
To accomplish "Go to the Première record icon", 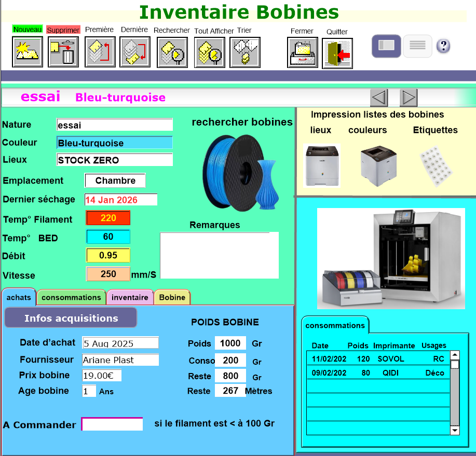I will point(100,52).
